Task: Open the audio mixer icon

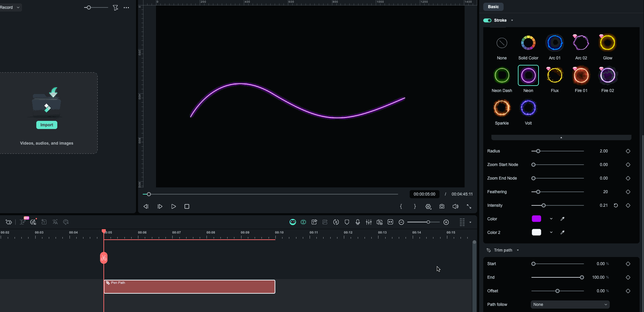Action: (369, 222)
